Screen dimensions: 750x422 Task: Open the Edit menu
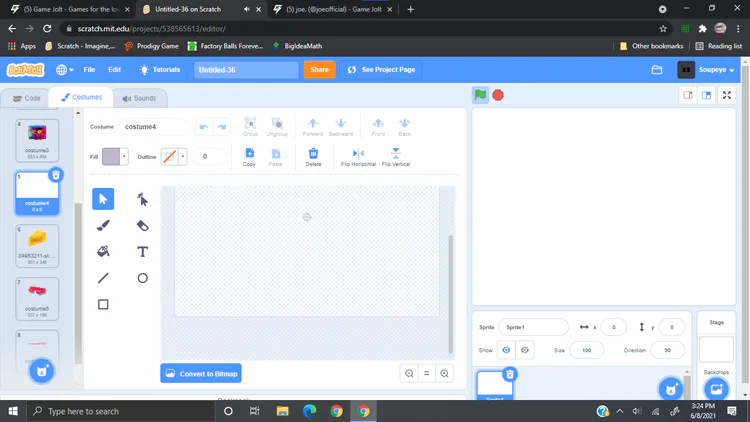tap(114, 70)
